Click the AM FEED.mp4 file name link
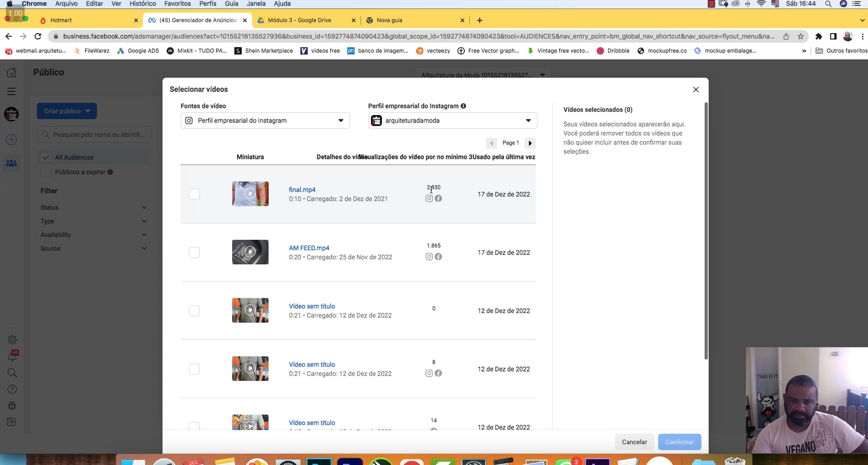The height and width of the screenshot is (465, 868). tap(309, 248)
